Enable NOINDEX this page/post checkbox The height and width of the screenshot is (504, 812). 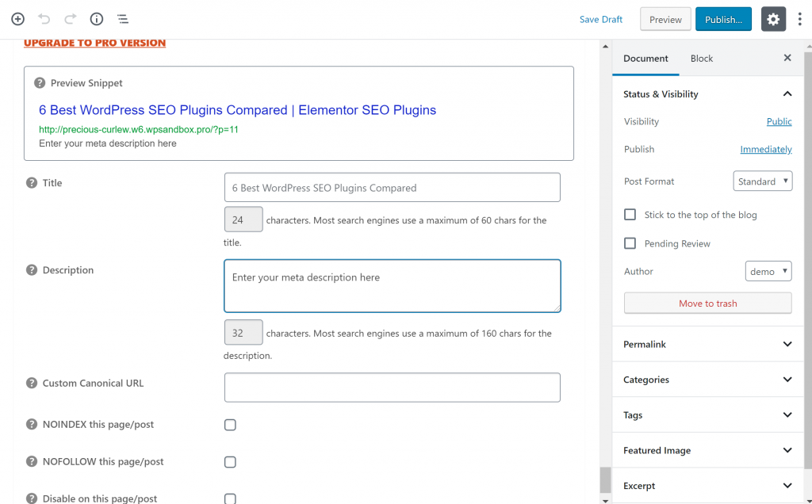pos(230,425)
